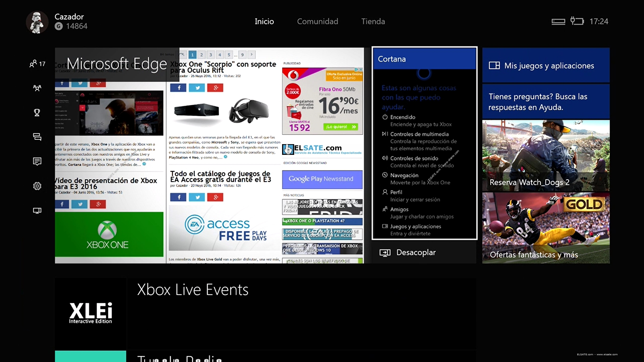Click the 14864 gamerscore value

pos(76,26)
